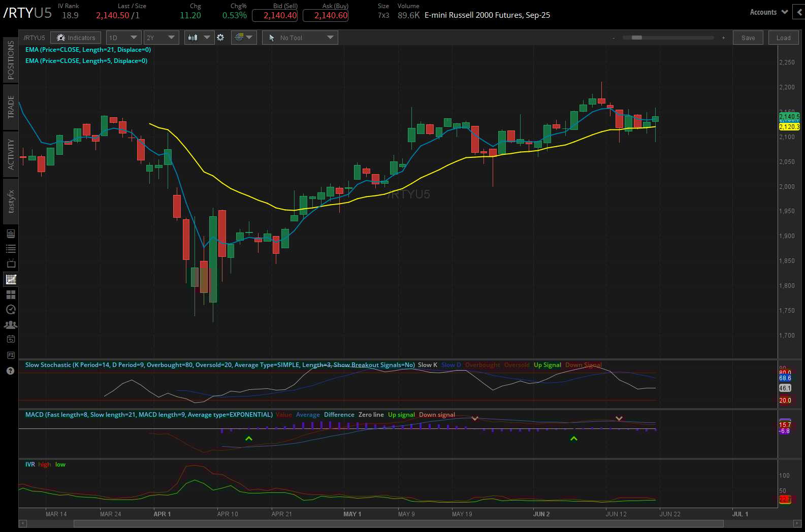805x532 pixels.
Task: Load a saved chart layout
Action: coord(784,38)
